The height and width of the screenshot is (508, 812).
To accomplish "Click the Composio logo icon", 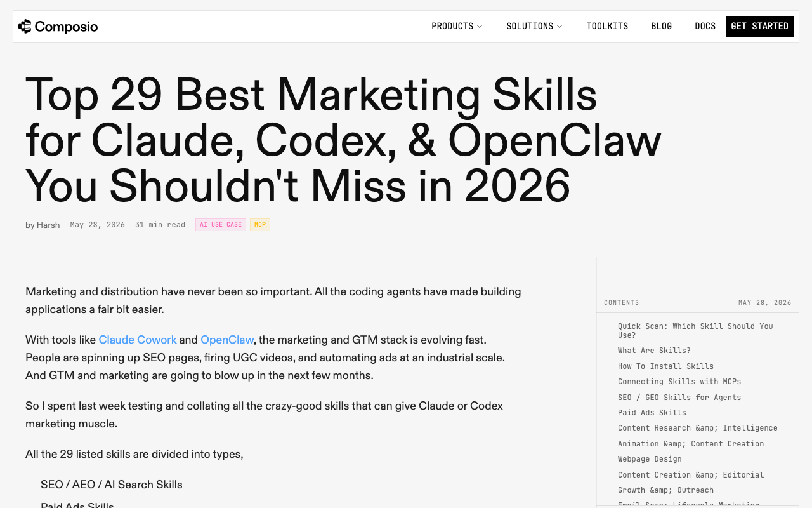I will coord(25,26).
